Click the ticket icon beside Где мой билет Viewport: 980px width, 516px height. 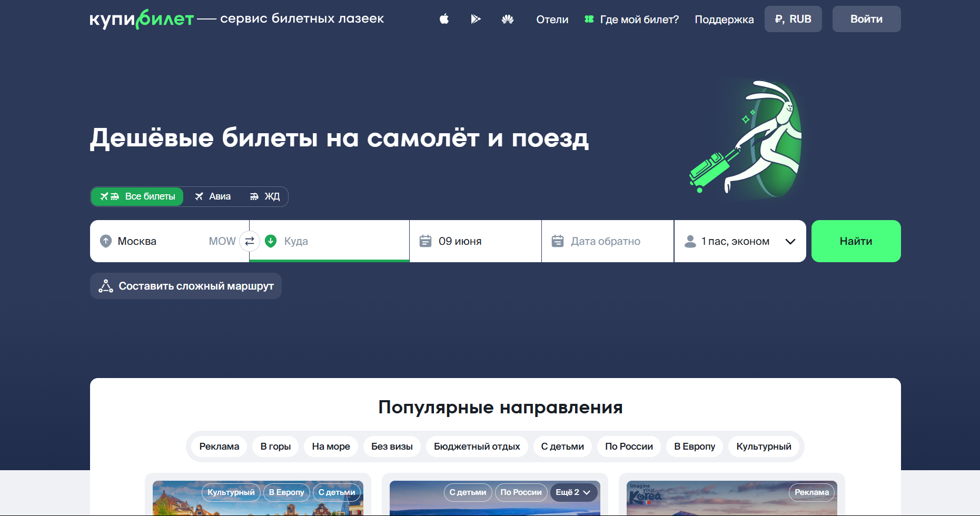pyautogui.click(x=589, y=19)
